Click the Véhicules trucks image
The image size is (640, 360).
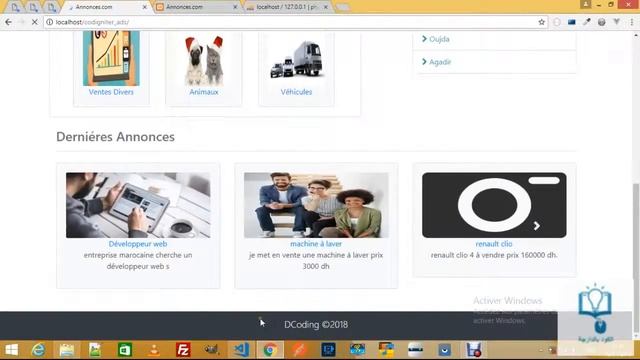point(296,60)
